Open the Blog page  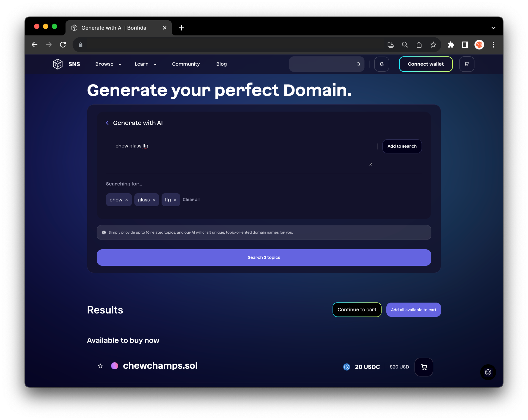221,64
